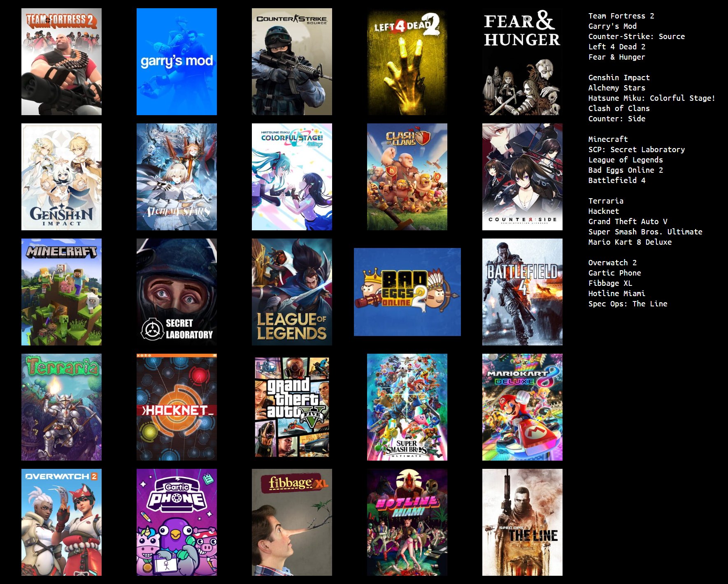Select the Minecraft cover art
This screenshot has height=584, width=728.
click(61, 292)
